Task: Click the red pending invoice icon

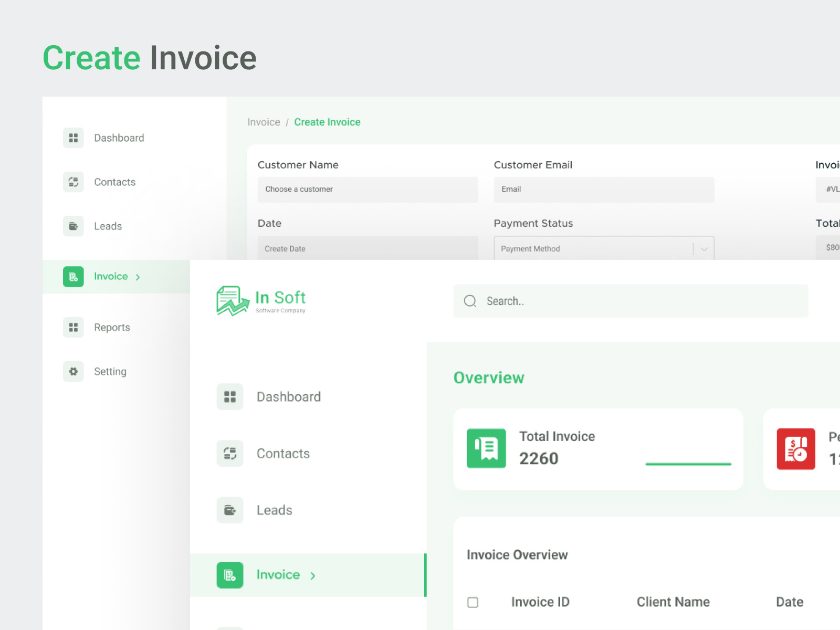Action: coord(796,449)
